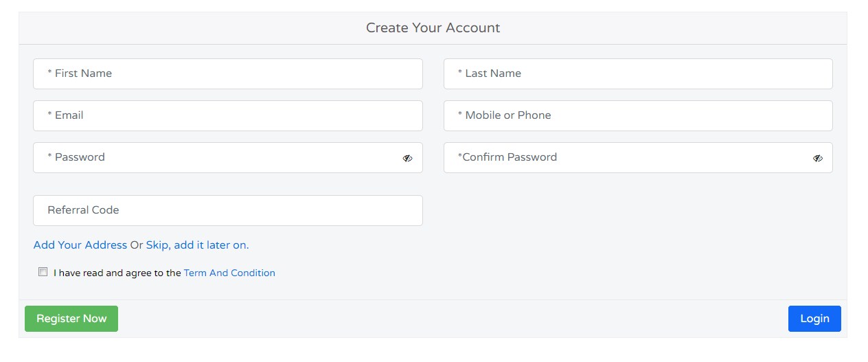Screen dimensions: 868x362
Task: Click the 'I have read and agree' label text
Action: coord(117,273)
